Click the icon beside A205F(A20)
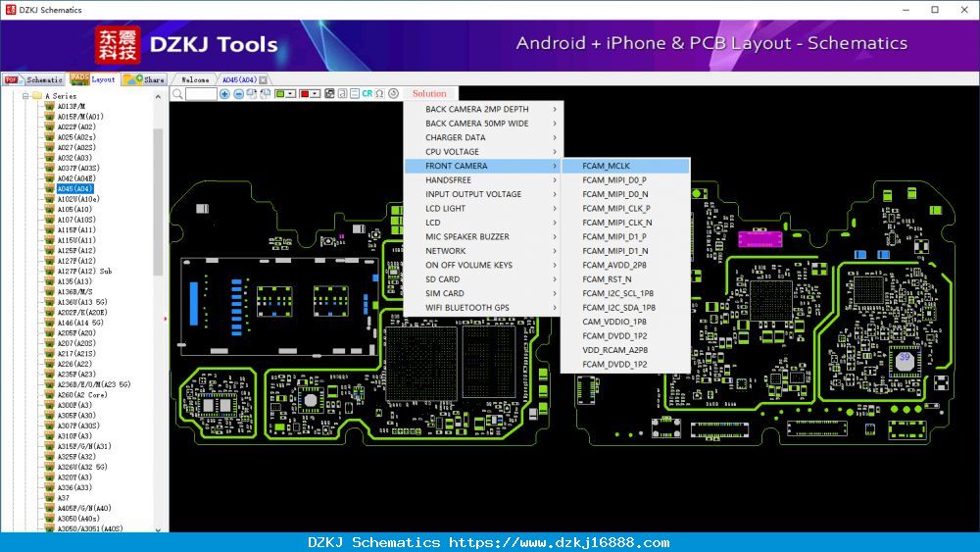 [x=49, y=333]
